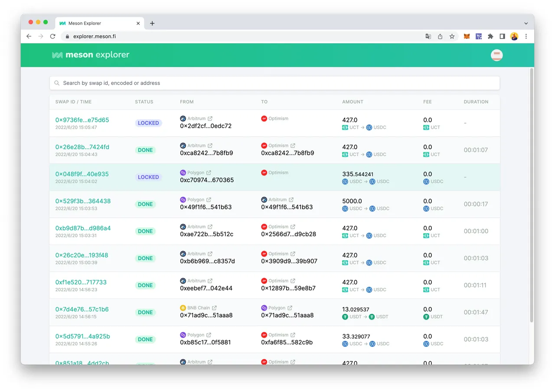Open Arbitrum destination external link in row 0x529f3b...364438
The width and height of the screenshot is (555, 392).
(x=291, y=199)
